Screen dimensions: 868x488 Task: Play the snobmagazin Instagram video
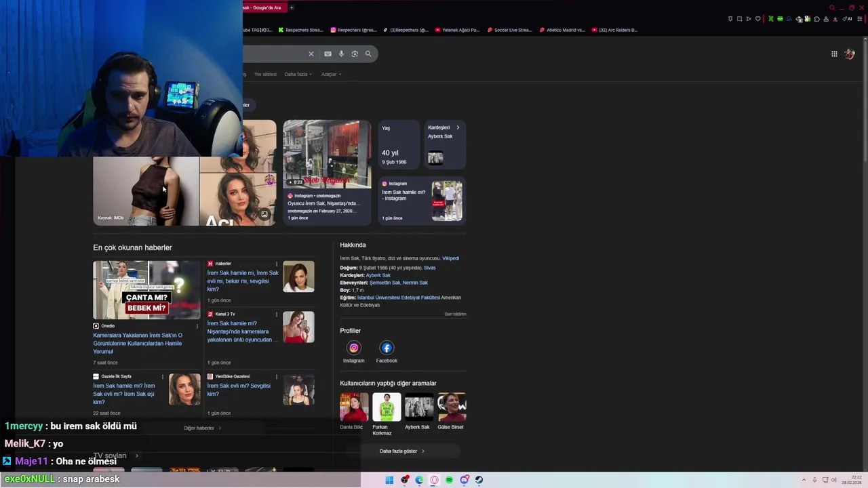tap(327, 154)
